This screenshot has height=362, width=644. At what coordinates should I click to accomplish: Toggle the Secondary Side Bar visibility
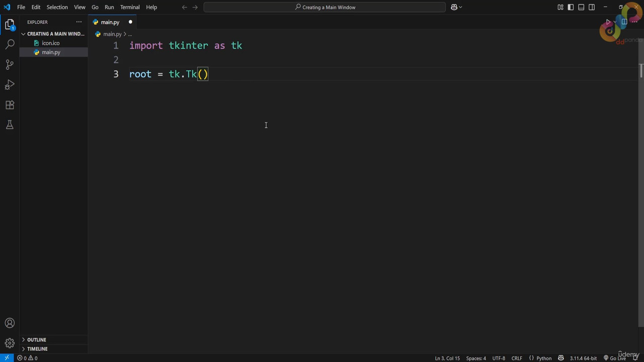592,7
